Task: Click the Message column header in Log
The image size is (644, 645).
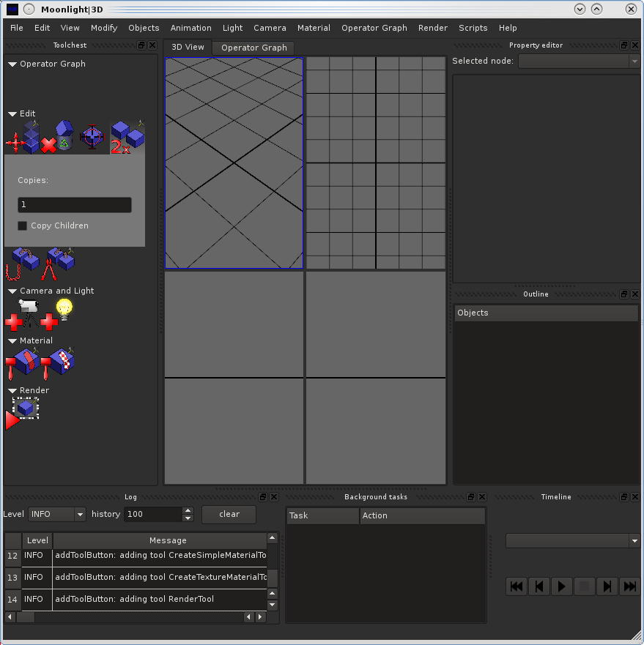Action: point(160,540)
